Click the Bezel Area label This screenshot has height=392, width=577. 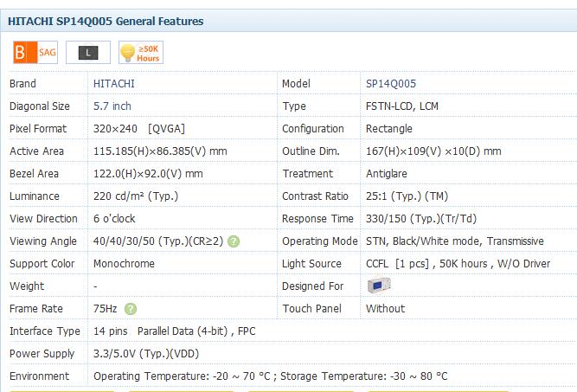pyautogui.click(x=35, y=173)
